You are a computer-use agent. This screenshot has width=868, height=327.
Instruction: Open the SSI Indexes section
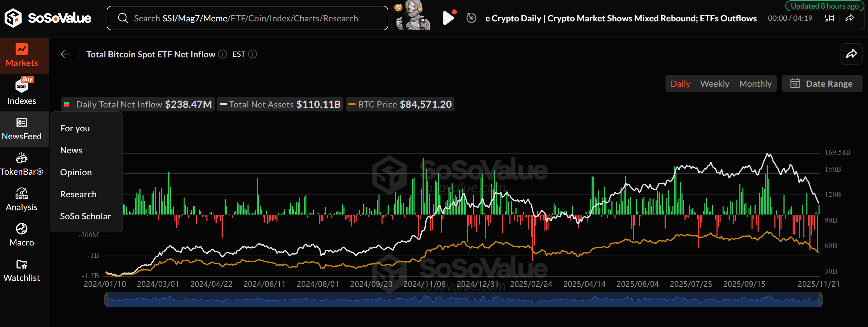(22, 92)
